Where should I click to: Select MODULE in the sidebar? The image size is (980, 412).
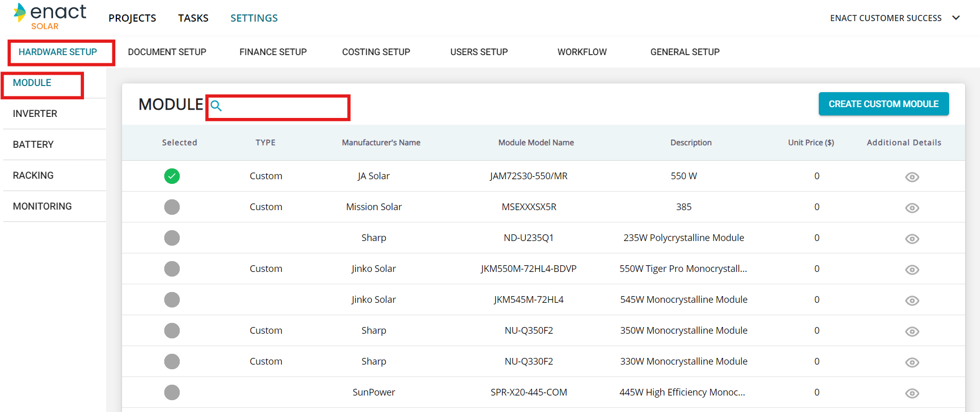tap(32, 83)
